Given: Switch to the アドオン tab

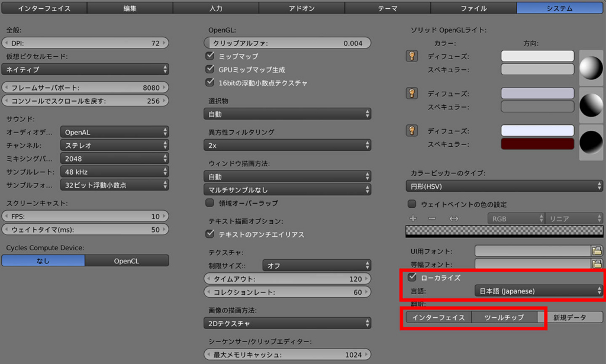Looking at the screenshot, I should 302,8.
